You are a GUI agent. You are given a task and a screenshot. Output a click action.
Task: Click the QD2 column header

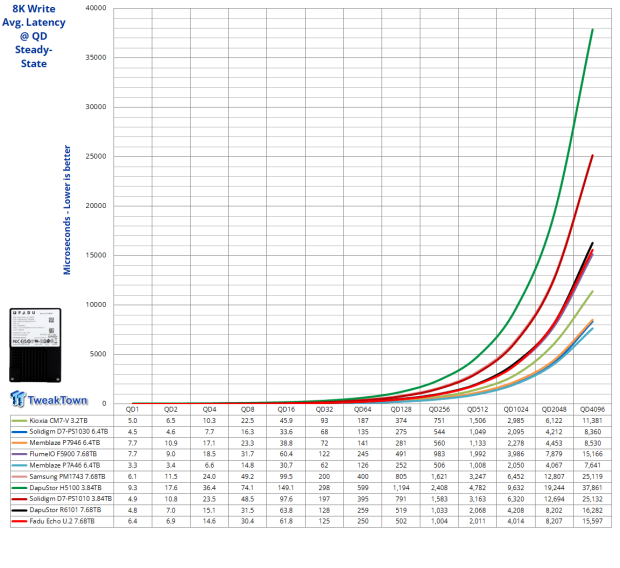(x=171, y=409)
